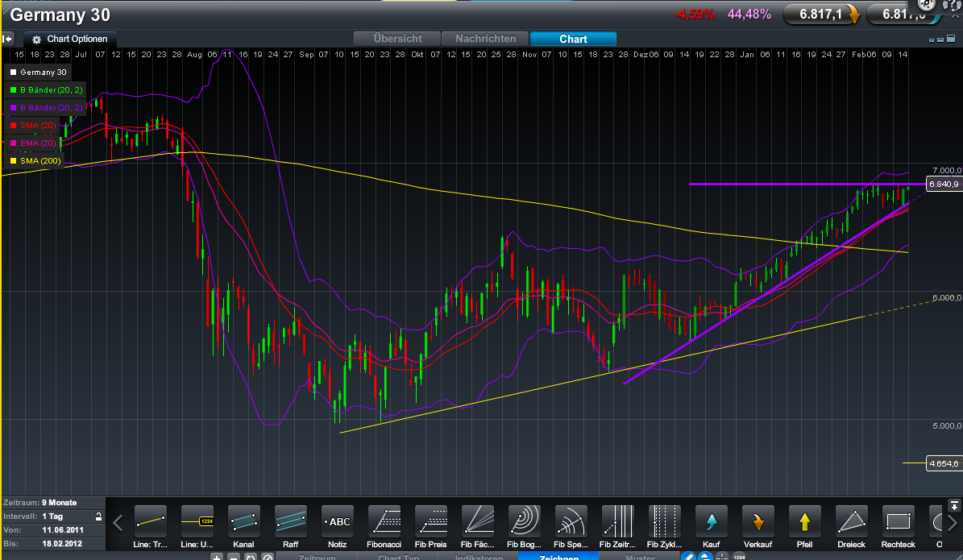Add a Notiz text annotation
Viewport: 963px width, 560px height.
[338, 521]
